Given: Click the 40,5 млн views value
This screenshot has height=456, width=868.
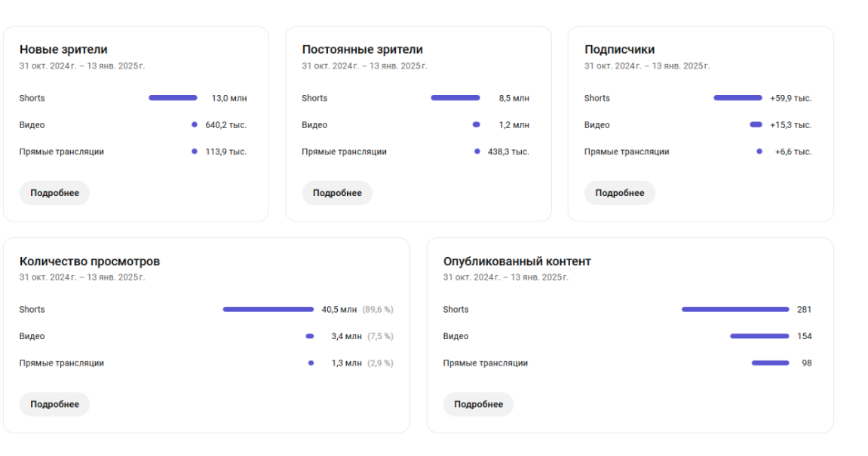Looking at the screenshot, I should 339,309.
